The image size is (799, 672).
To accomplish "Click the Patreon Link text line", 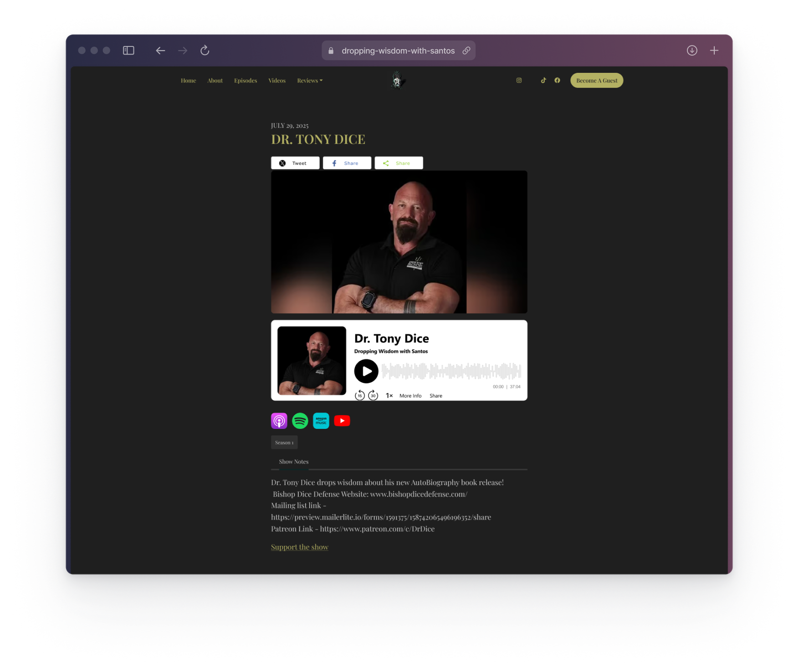I will pyautogui.click(x=353, y=529).
